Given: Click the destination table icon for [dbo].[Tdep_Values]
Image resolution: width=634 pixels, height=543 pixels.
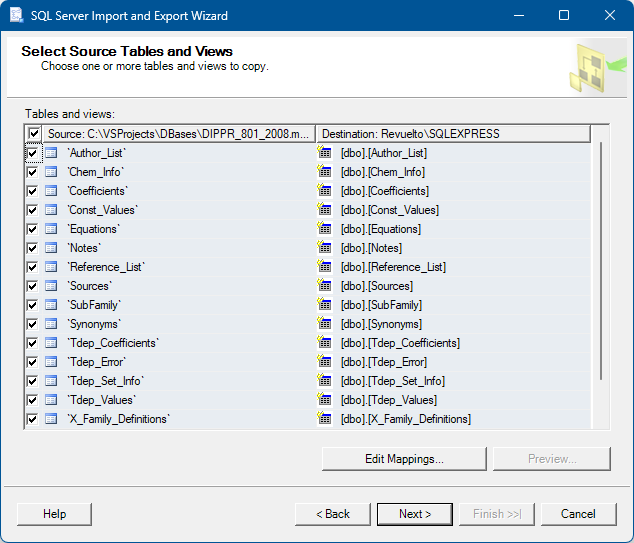Looking at the screenshot, I should tap(324, 399).
